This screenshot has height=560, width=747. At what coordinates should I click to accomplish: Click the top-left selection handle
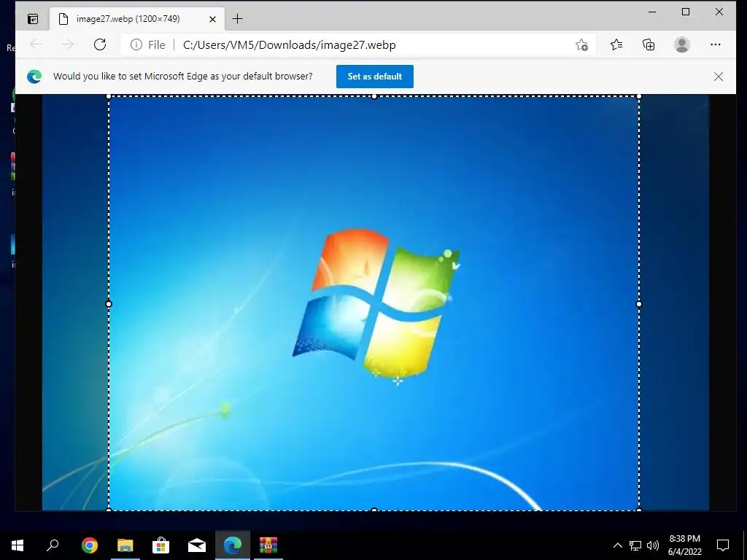click(x=109, y=97)
